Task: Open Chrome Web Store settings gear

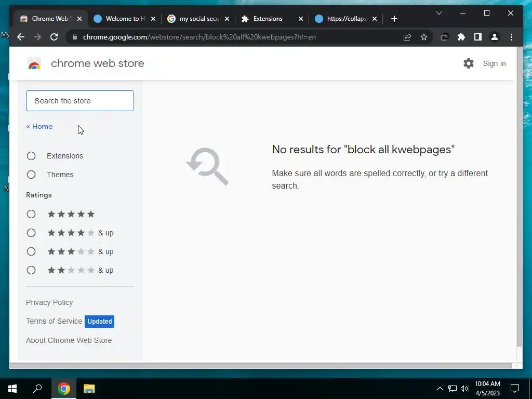Action: [x=469, y=63]
